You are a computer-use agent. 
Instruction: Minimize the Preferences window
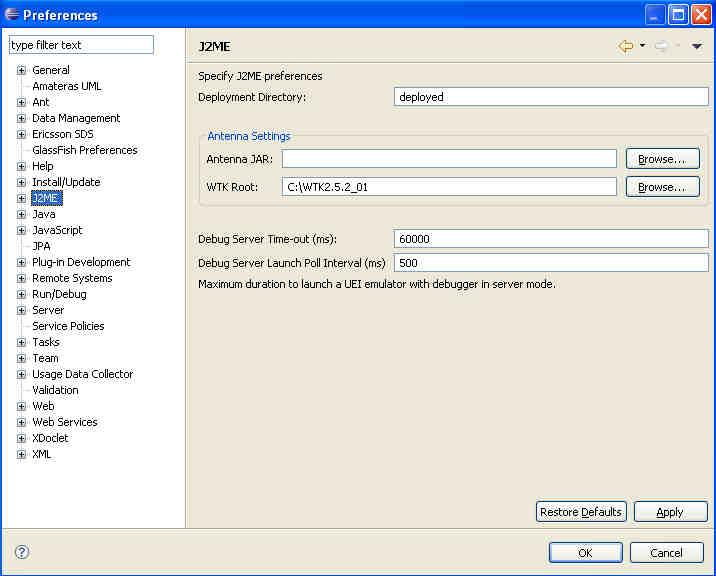coord(655,15)
